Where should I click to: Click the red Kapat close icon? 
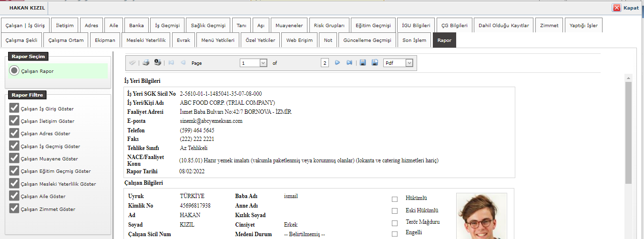coord(616,8)
